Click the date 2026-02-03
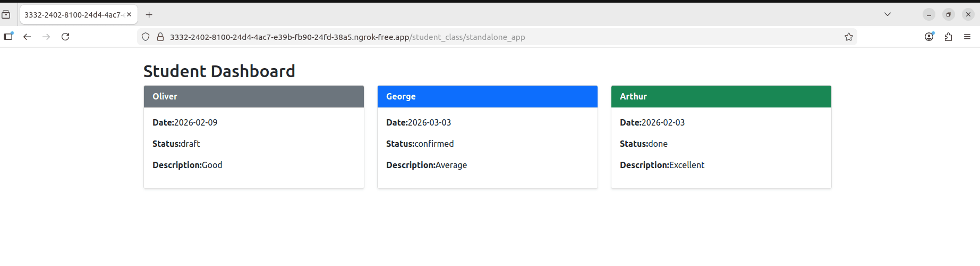The width and height of the screenshot is (980, 266). pos(663,122)
